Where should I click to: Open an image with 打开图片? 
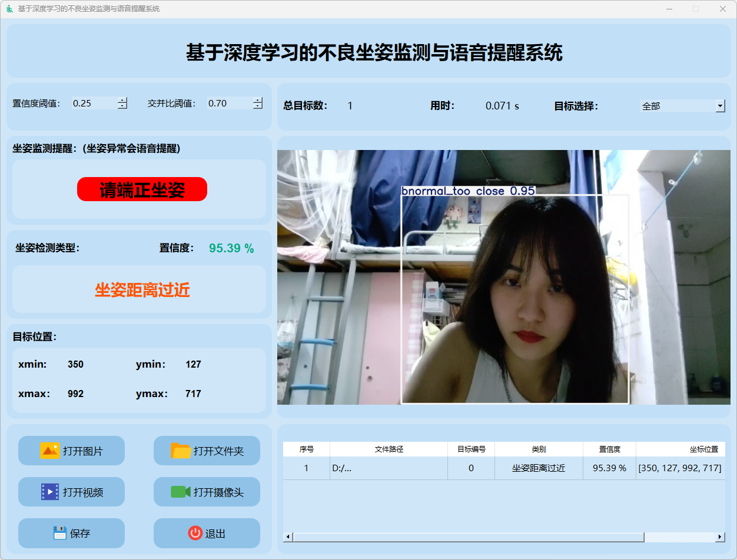pos(71,451)
